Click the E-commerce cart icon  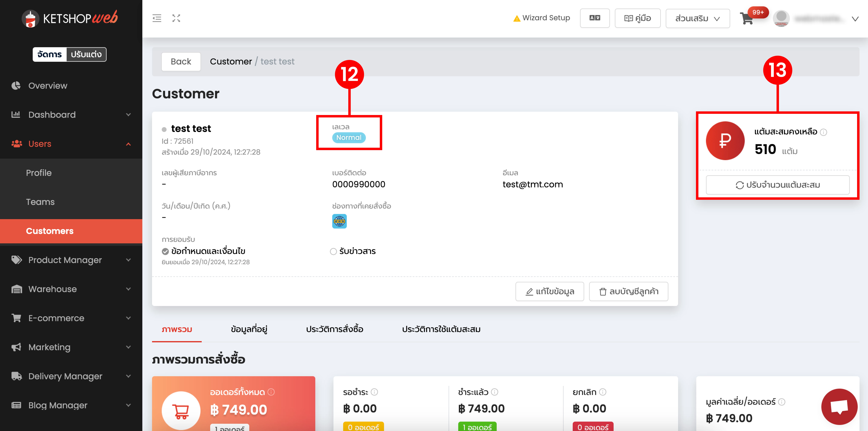point(16,318)
